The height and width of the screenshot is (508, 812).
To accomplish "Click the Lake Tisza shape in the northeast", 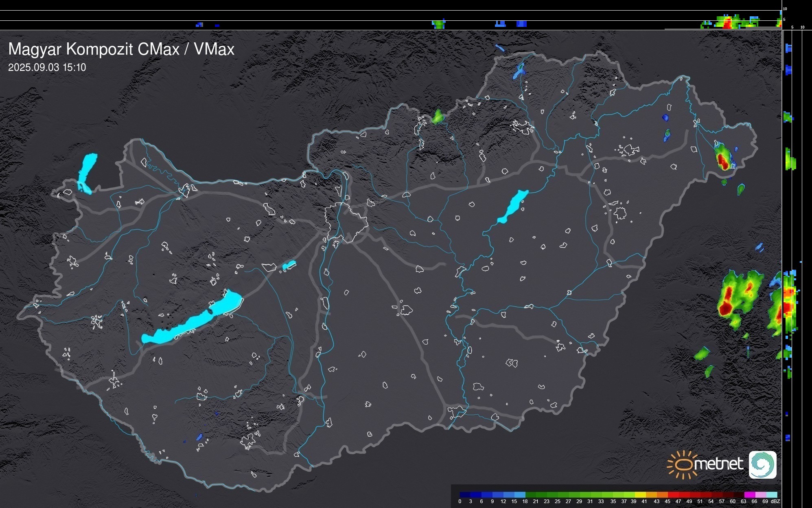I will click(x=513, y=206).
